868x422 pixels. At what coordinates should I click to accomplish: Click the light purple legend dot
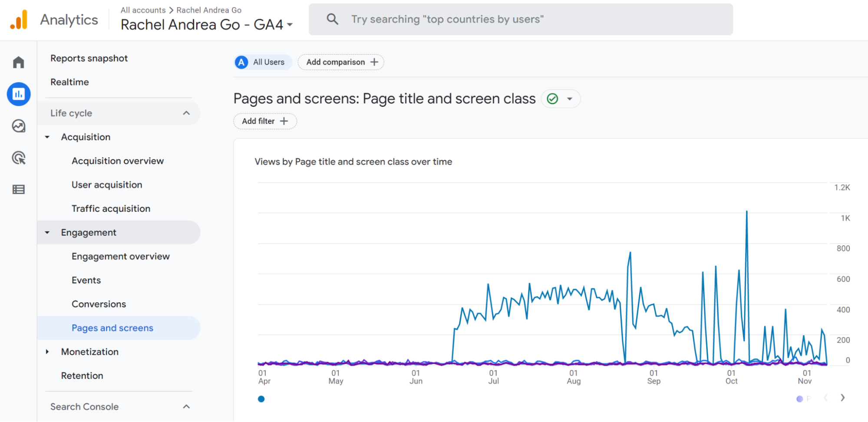(x=799, y=399)
